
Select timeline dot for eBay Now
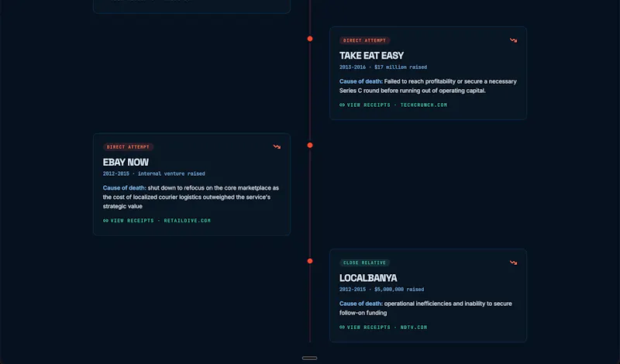pyautogui.click(x=310, y=145)
